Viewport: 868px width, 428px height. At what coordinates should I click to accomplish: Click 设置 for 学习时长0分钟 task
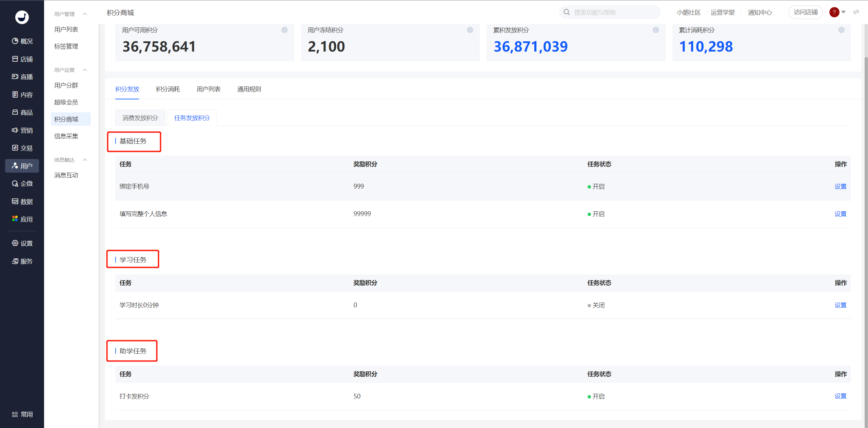pyautogui.click(x=841, y=305)
